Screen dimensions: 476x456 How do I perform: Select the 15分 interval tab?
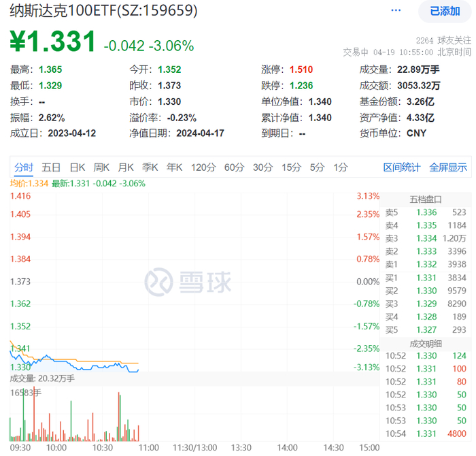tap(292, 167)
